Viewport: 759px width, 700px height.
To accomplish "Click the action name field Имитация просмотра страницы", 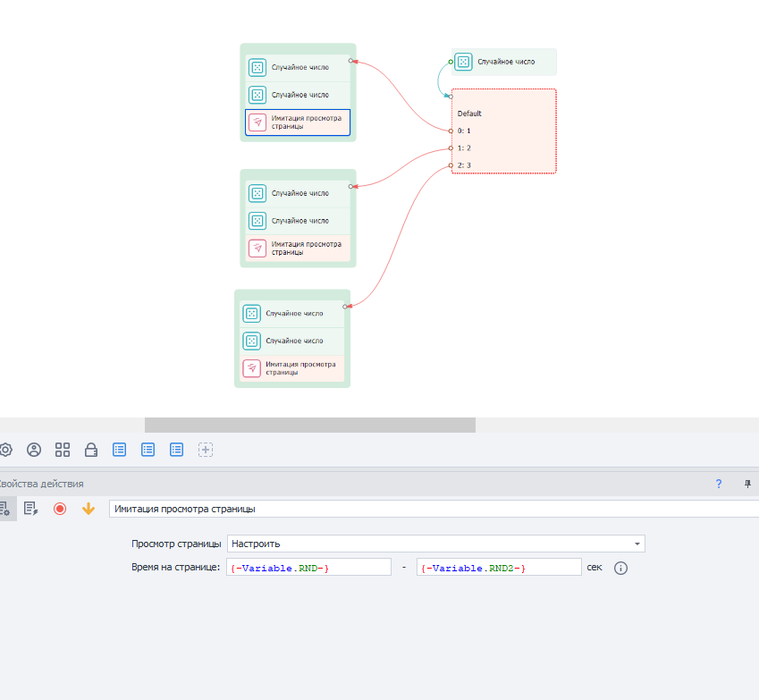I will (433, 509).
